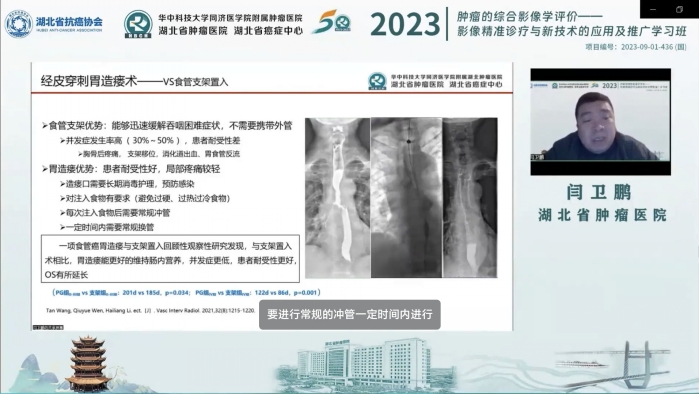This screenshot has height=394, width=699.
Task: Click the 50th anniversary logo
Action: click(x=331, y=22)
